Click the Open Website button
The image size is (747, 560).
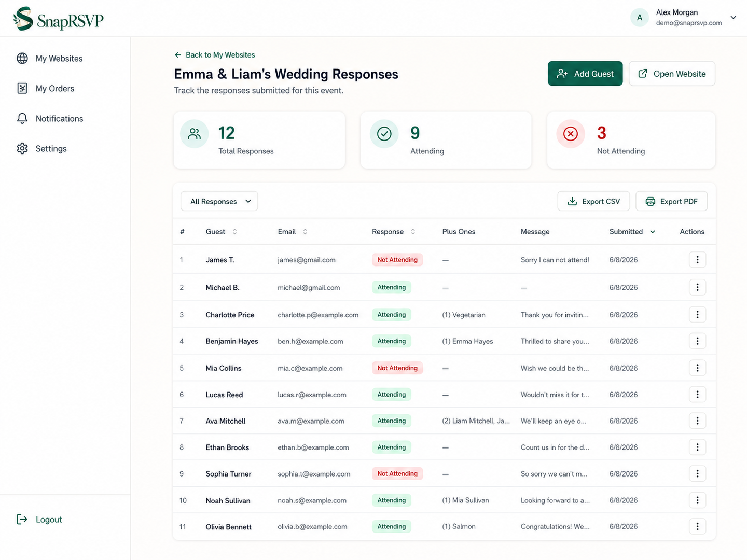pos(672,74)
